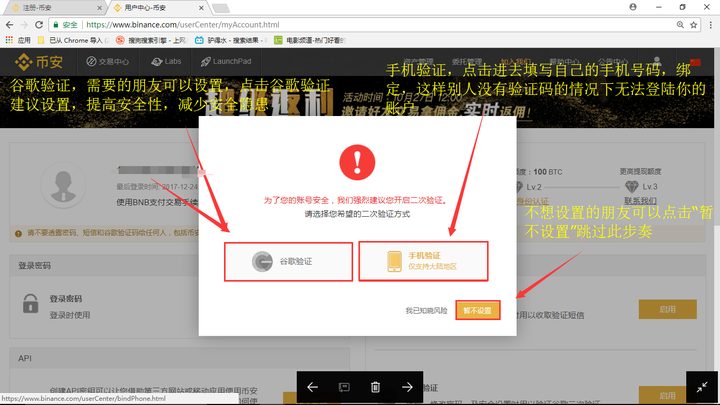Click the 登录密码 lock icon

pos(31,304)
